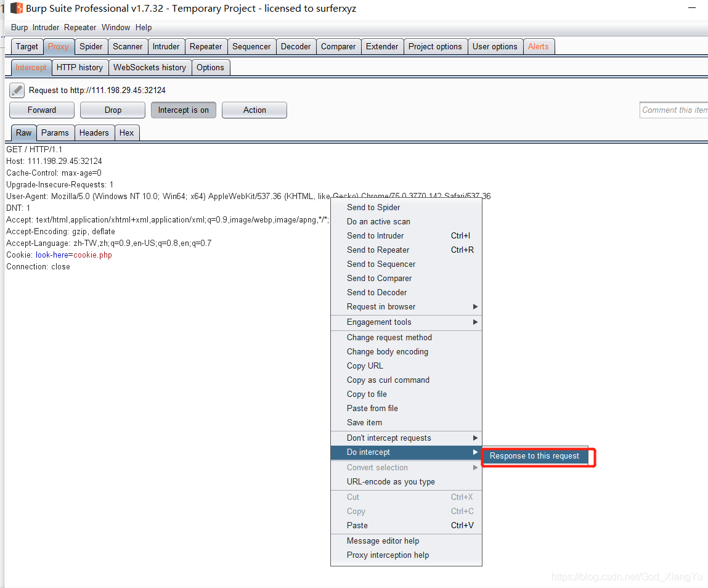The width and height of the screenshot is (708, 588).
Task: Select Copy to file
Action: coord(407,394)
